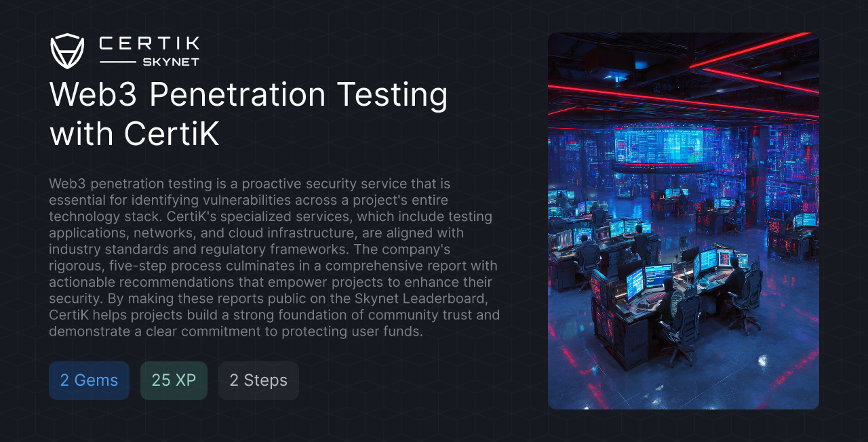Select the description paragraph text
This screenshot has height=442, width=868.
click(x=271, y=258)
